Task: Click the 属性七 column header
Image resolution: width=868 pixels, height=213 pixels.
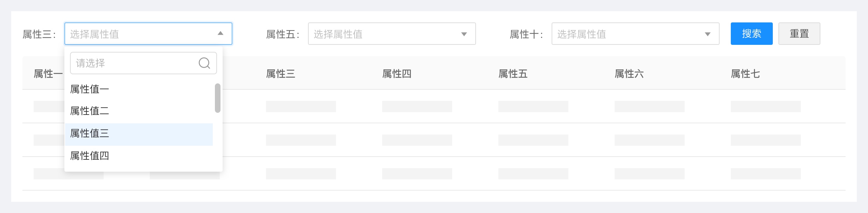Action: coord(745,74)
